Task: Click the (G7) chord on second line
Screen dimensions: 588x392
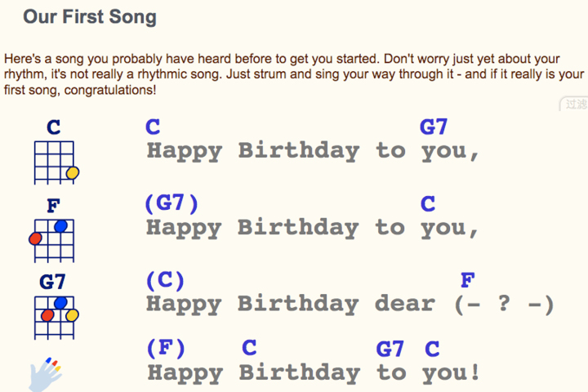Action: coord(171,203)
